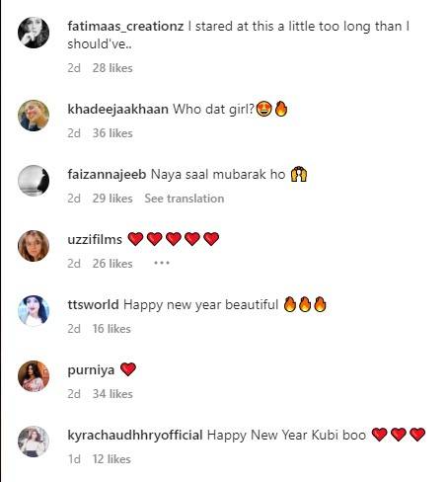448x482 pixels.
Task: Open more options dots on uzzifilms comment
Action: tap(162, 263)
